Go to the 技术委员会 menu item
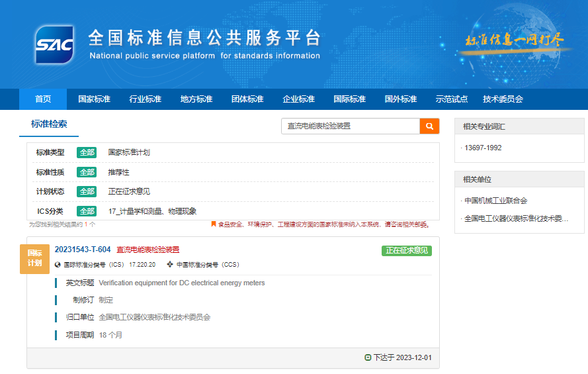 click(503, 99)
